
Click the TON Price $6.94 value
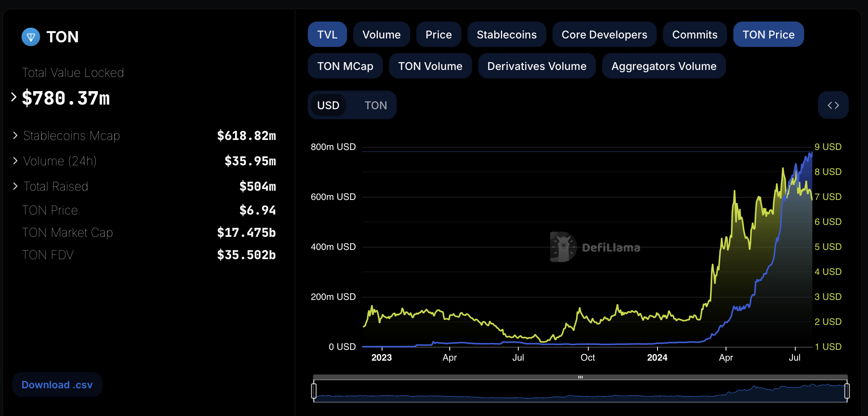click(257, 210)
